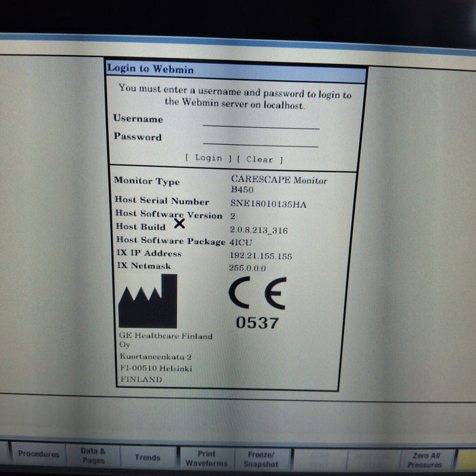Click the 'IX IP Address' label
476x476 pixels.
click(x=149, y=253)
